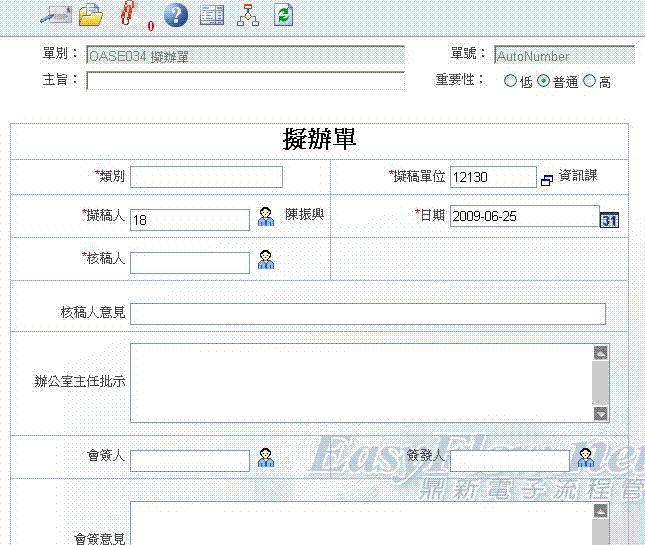The height and width of the screenshot is (545, 645).
Task: Click person picker icon beside 會簽人
Action: click(266, 458)
